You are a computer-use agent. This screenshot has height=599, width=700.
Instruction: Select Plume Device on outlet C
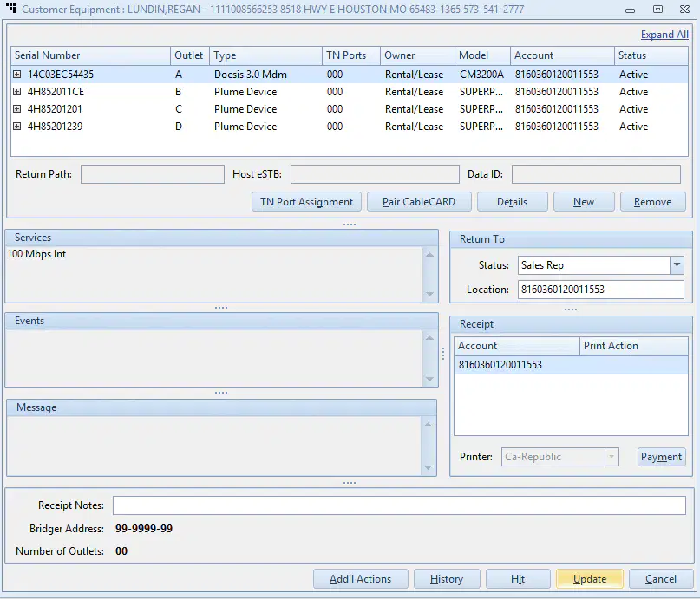coord(349,109)
